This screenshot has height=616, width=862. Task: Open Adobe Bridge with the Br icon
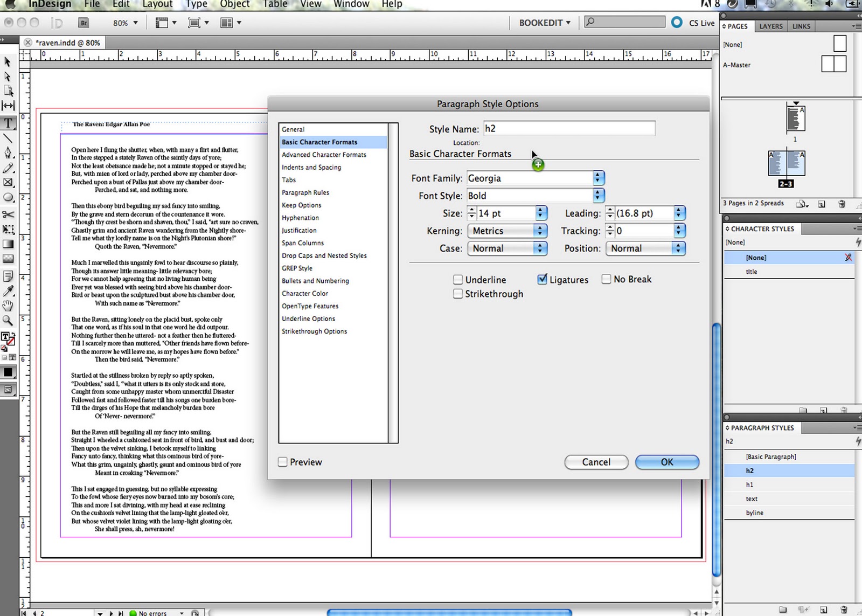click(x=84, y=23)
